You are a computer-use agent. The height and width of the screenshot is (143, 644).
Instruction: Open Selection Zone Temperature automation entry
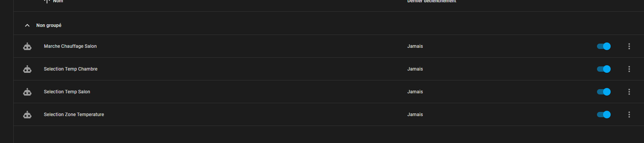tap(74, 115)
